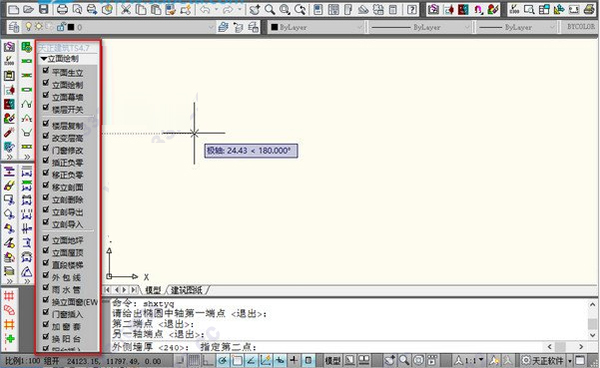600x368 pixels.
Task: Click the Tianzheng printer icon at top right
Action: point(589,10)
